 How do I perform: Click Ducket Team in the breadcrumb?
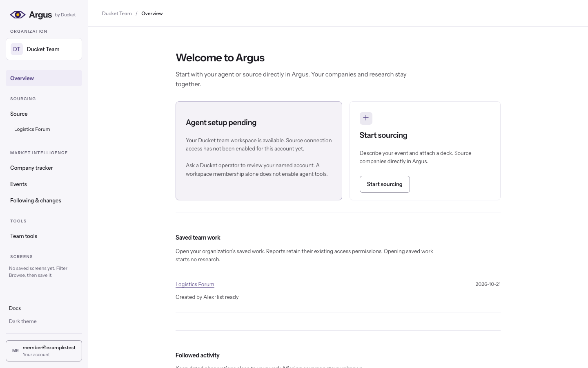[x=117, y=13]
